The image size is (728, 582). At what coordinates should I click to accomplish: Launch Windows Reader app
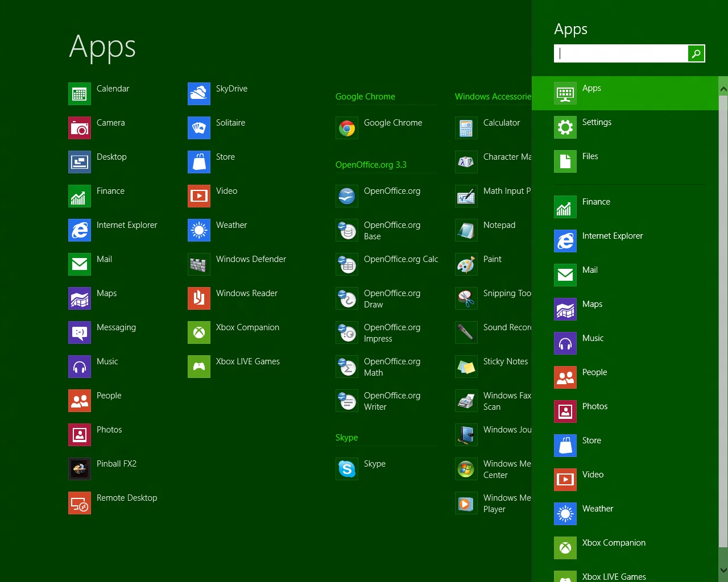coord(199,298)
